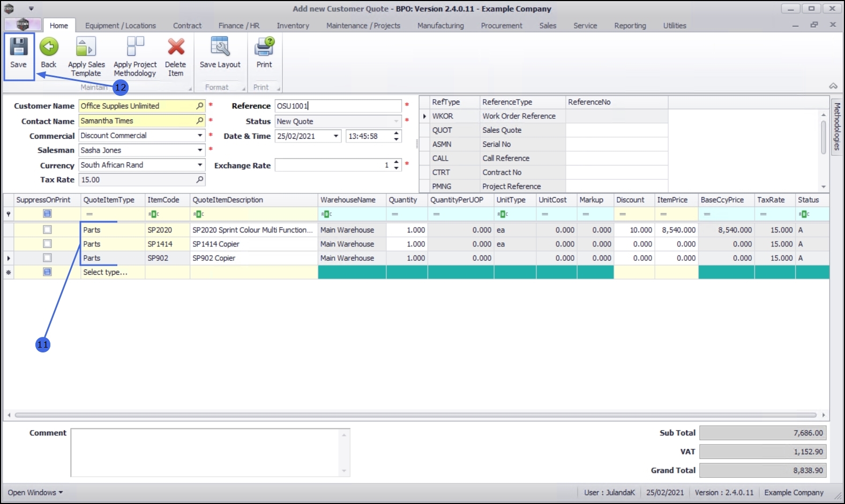
Task: Click Sales Quote ReferenceNo cell
Action: point(617,130)
